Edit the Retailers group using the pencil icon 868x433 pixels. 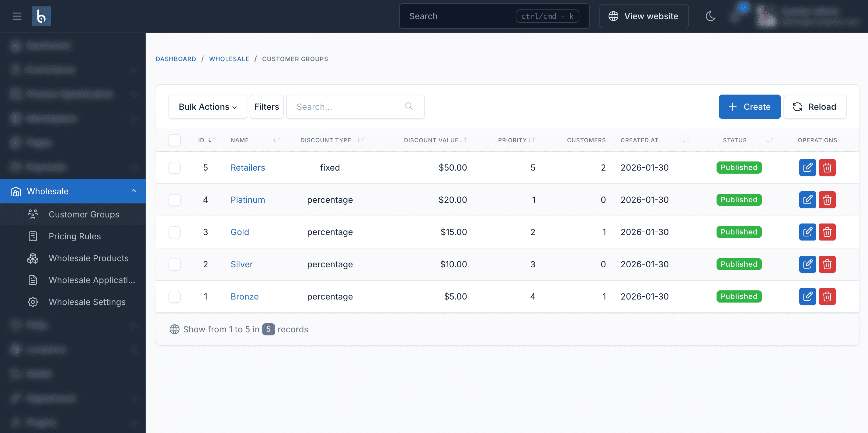807,168
